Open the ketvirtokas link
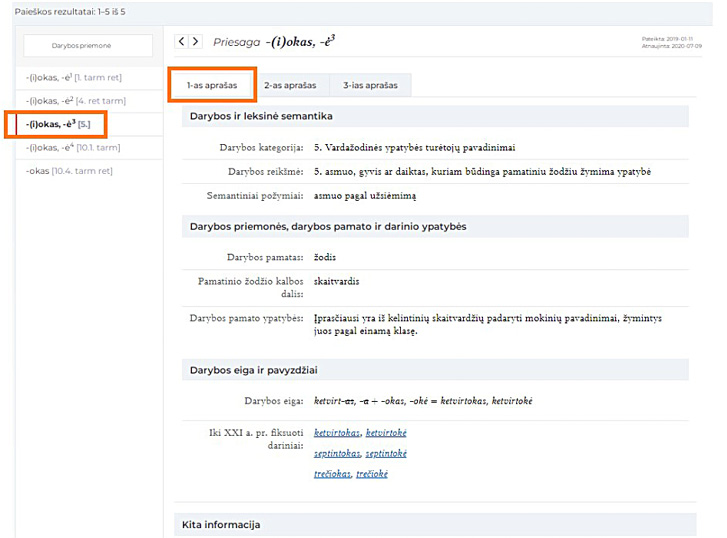Image resolution: width=727 pixels, height=538 pixels. [337, 433]
